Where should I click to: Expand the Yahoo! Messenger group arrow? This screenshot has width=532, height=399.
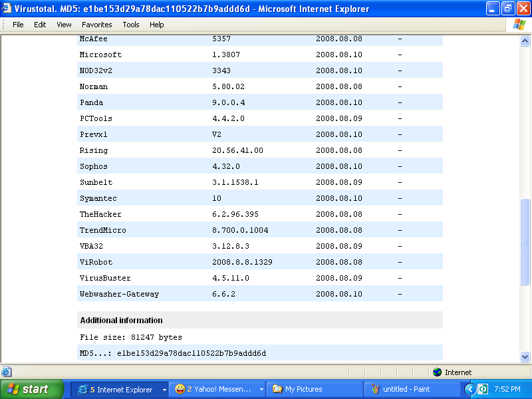[x=261, y=390]
